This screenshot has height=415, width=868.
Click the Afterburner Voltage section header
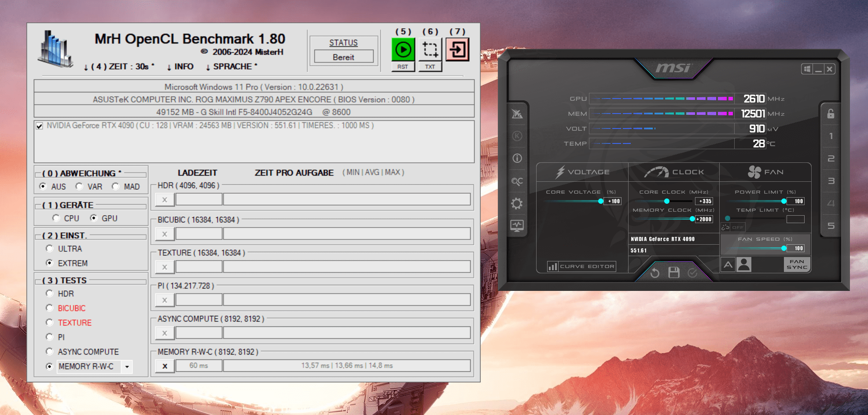[582, 172]
